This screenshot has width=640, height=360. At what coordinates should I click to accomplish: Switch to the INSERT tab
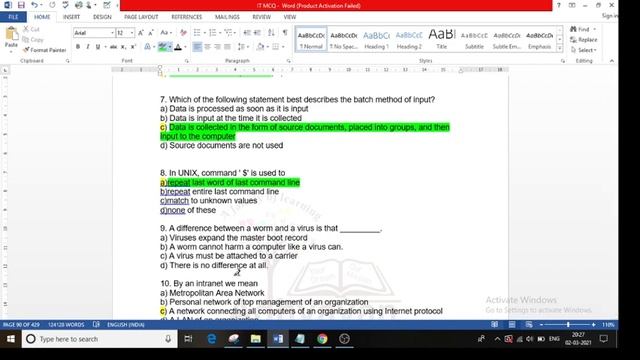[71, 17]
